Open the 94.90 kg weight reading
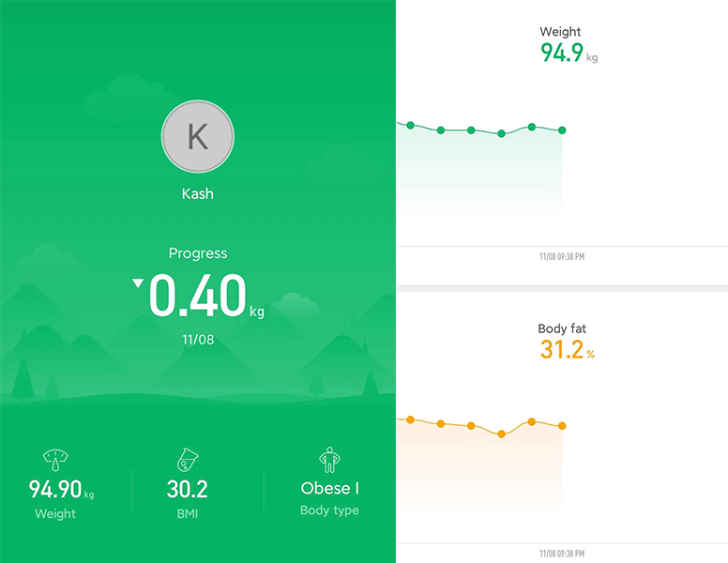 pyautogui.click(x=58, y=489)
